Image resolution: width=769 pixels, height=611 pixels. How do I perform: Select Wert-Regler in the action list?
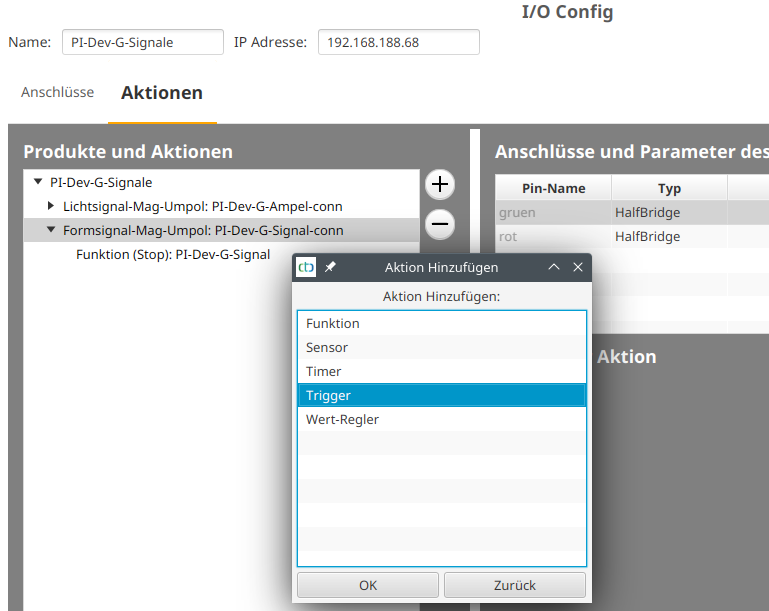coord(342,420)
